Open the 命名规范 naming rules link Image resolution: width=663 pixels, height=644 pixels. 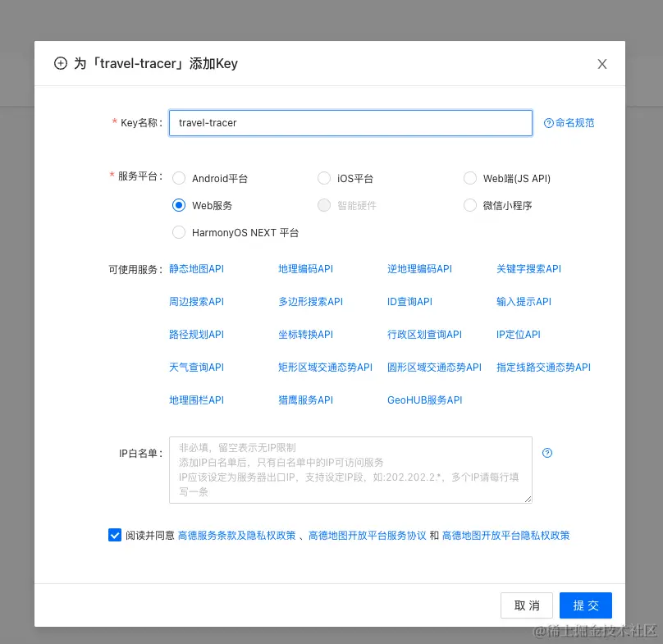click(x=569, y=123)
